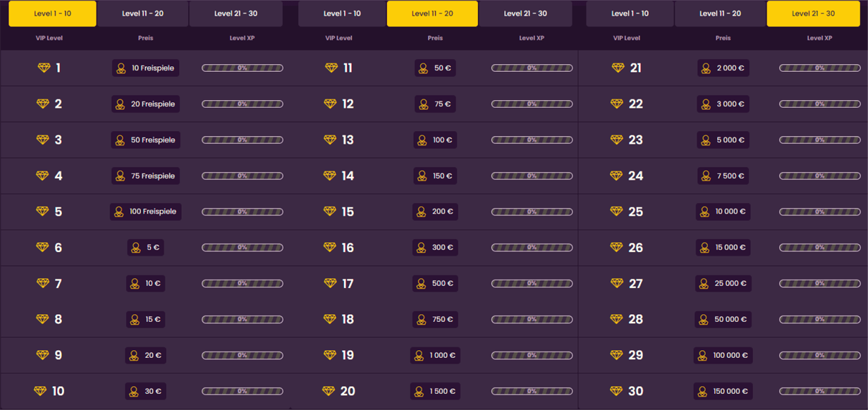This screenshot has width=868, height=410.
Task: Click the medal icon in the 7 500 € badge
Action: tap(706, 176)
